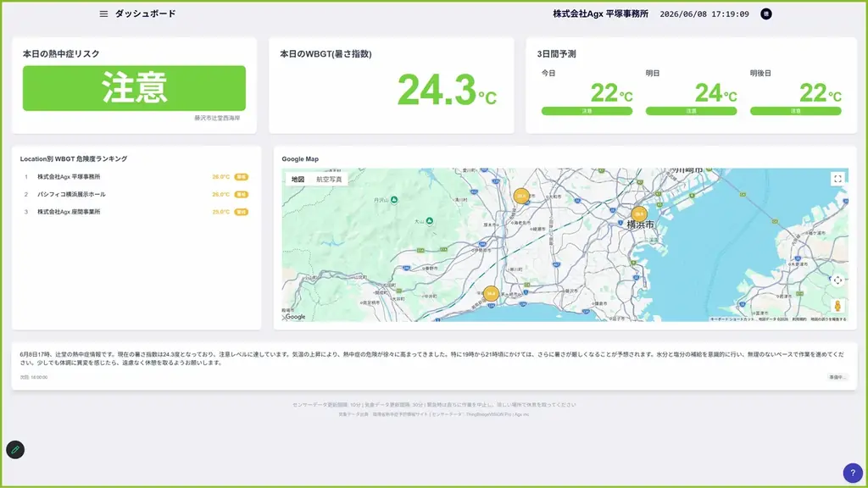This screenshot has width=868, height=488.
Task: Click the orange marker on the southern coast
Action: pyautogui.click(x=491, y=294)
